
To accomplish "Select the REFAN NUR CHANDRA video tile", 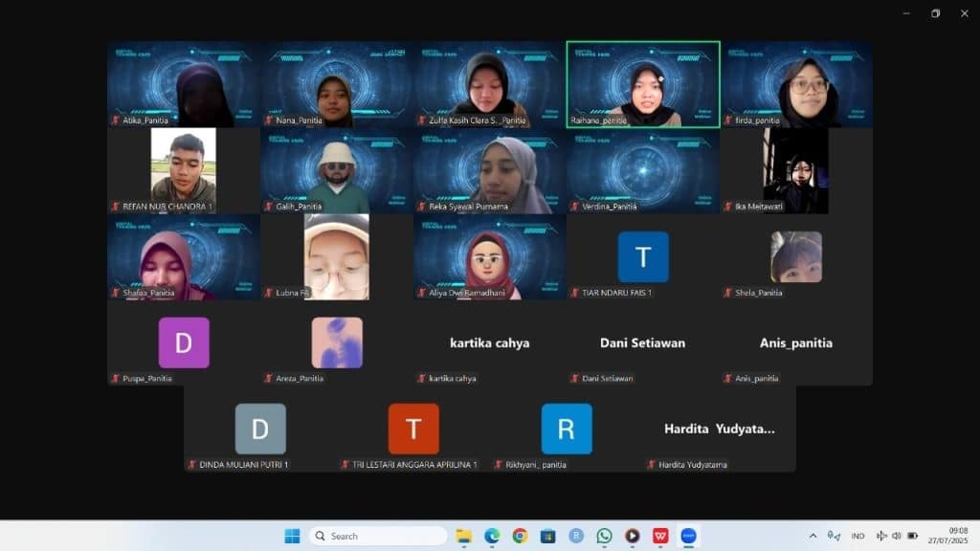I will click(x=183, y=170).
